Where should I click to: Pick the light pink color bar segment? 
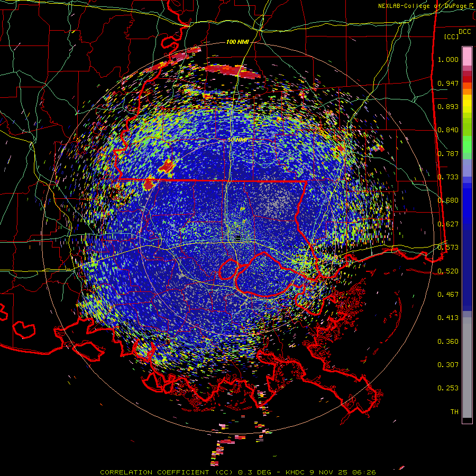pos(467,57)
